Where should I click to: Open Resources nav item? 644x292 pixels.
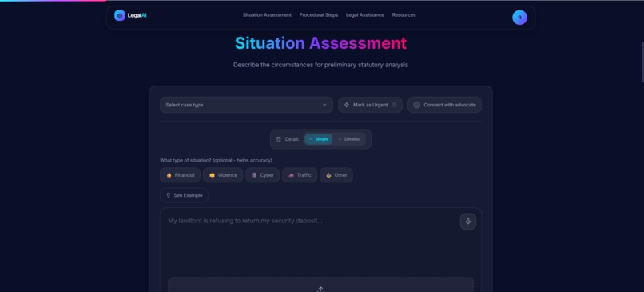click(x=403, y=15)
